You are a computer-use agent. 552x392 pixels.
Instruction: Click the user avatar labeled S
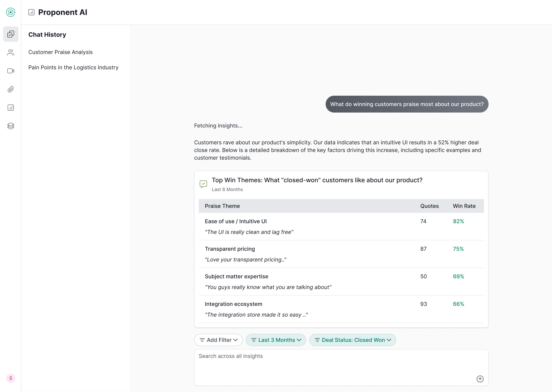(x=11, y=378)
